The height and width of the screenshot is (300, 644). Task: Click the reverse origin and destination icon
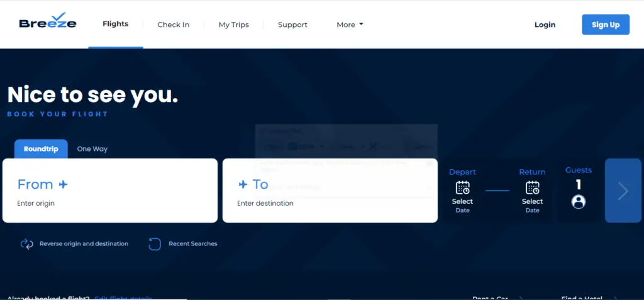(x=26, y=244)
